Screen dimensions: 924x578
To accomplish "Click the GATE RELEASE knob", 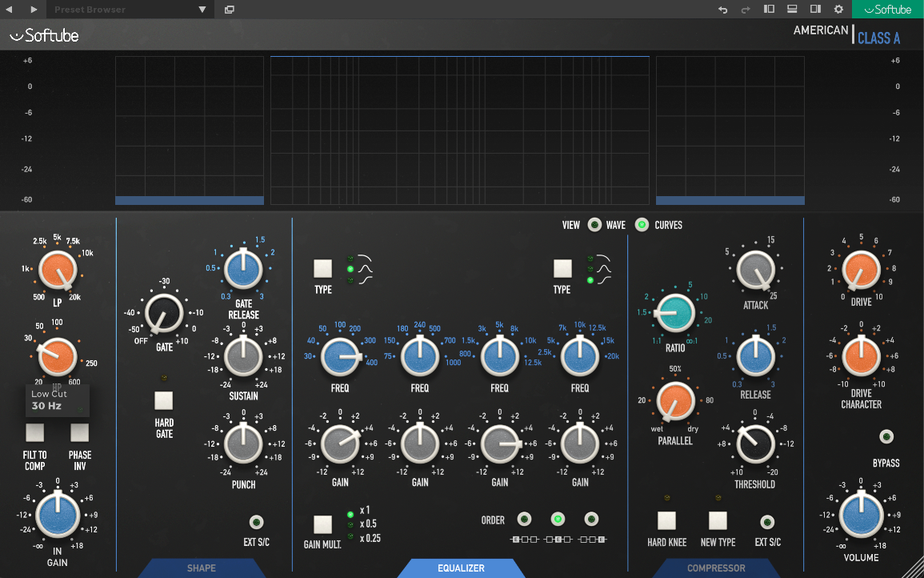I will [243, 269].
